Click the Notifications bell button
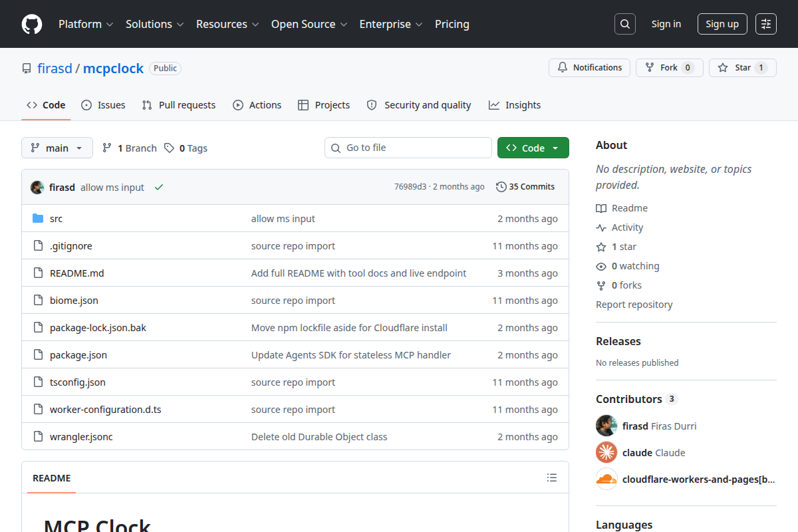 pos(589,68)
